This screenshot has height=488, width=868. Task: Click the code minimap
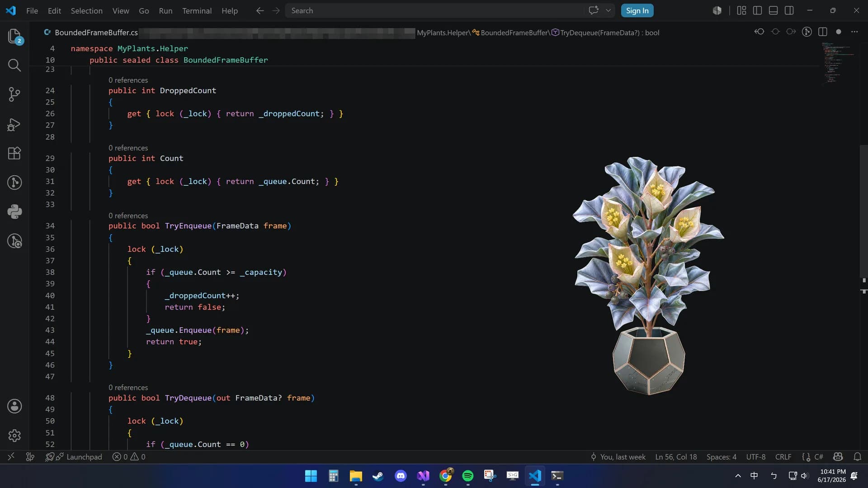838,63
